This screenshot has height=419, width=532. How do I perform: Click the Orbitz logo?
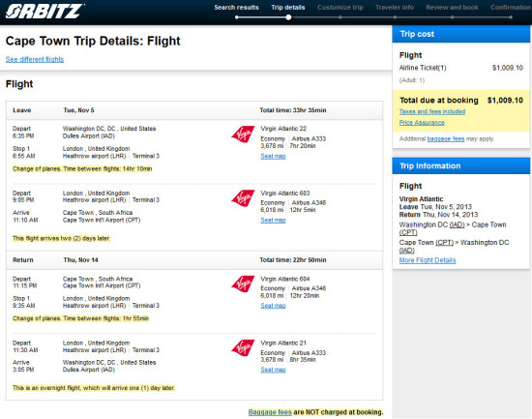[x=44, y=11]
